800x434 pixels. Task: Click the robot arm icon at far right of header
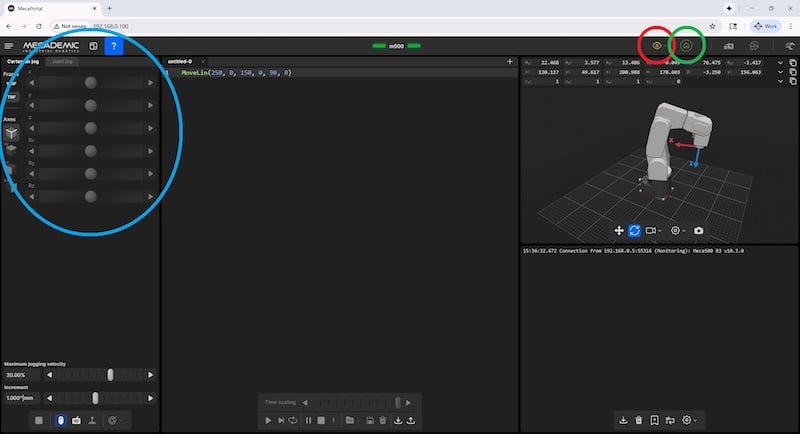click(x=790, y=46)
